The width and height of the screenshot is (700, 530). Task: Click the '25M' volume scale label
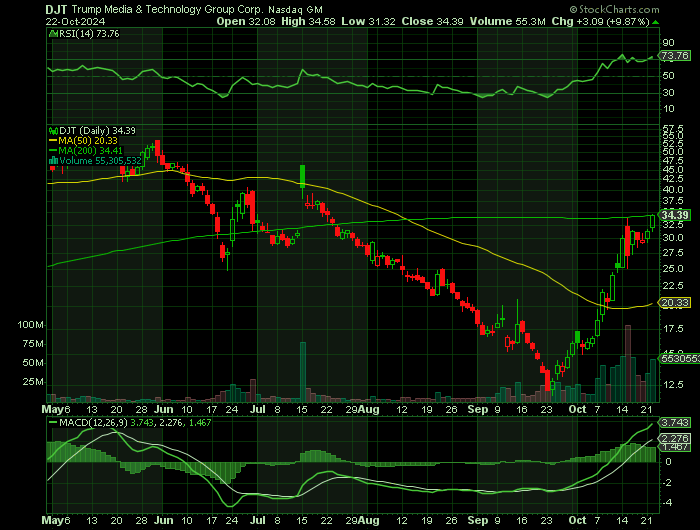tap(33, 382)
